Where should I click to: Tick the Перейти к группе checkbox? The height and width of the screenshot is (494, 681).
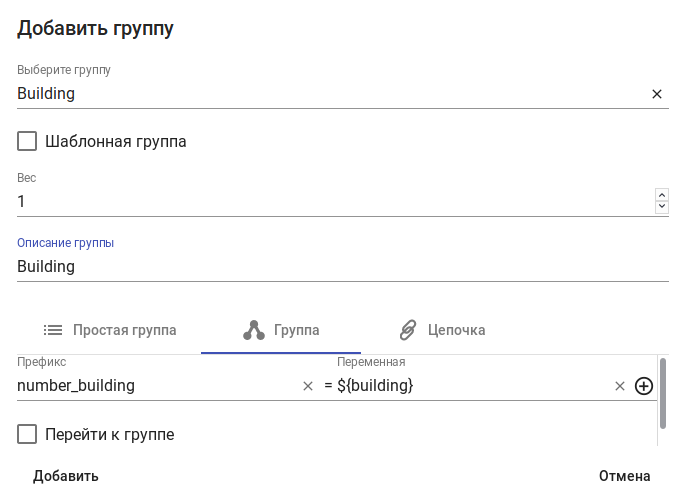(27, 435)
